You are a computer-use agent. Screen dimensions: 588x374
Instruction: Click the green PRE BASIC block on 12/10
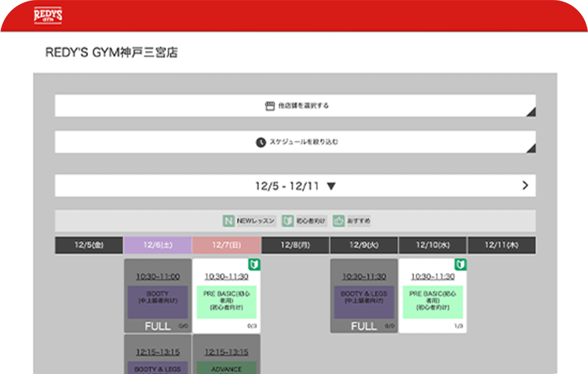[433, 302]
